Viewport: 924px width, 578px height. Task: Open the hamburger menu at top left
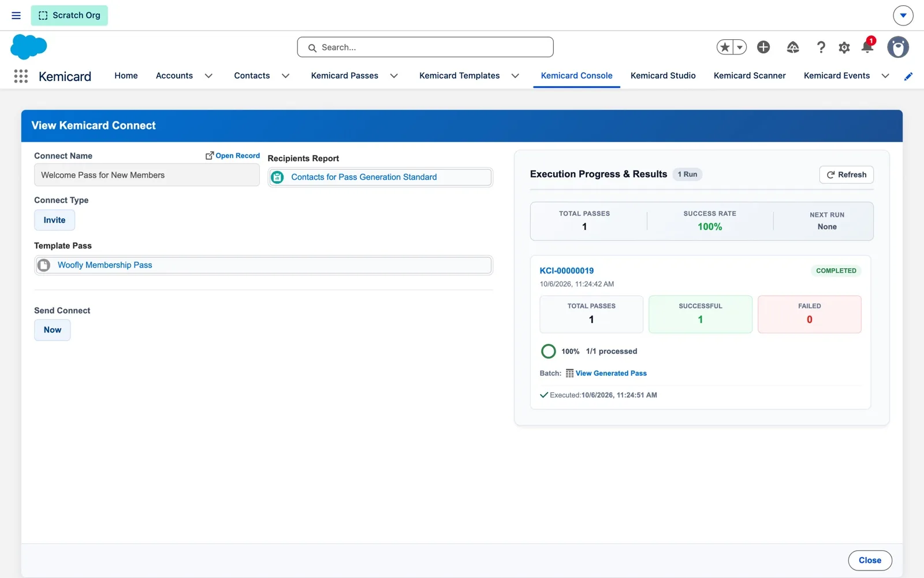point(16,16)
